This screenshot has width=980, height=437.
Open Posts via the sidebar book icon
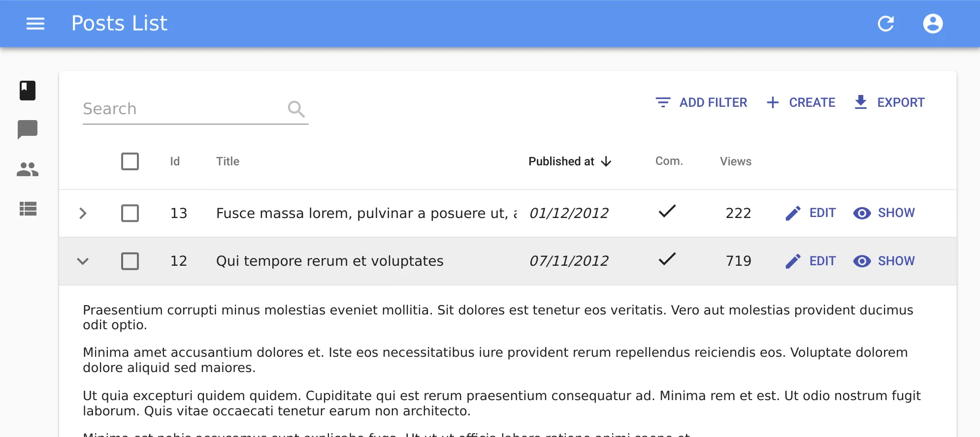28,91
